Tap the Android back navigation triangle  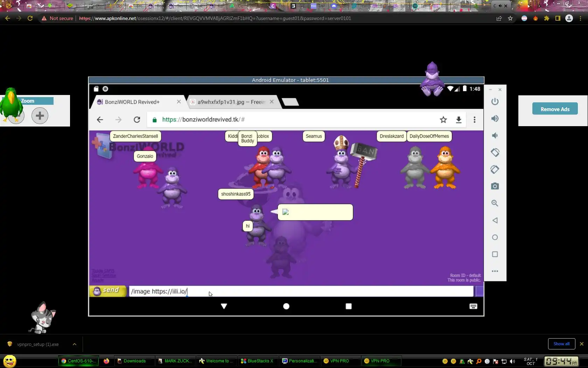pos(224,306)
